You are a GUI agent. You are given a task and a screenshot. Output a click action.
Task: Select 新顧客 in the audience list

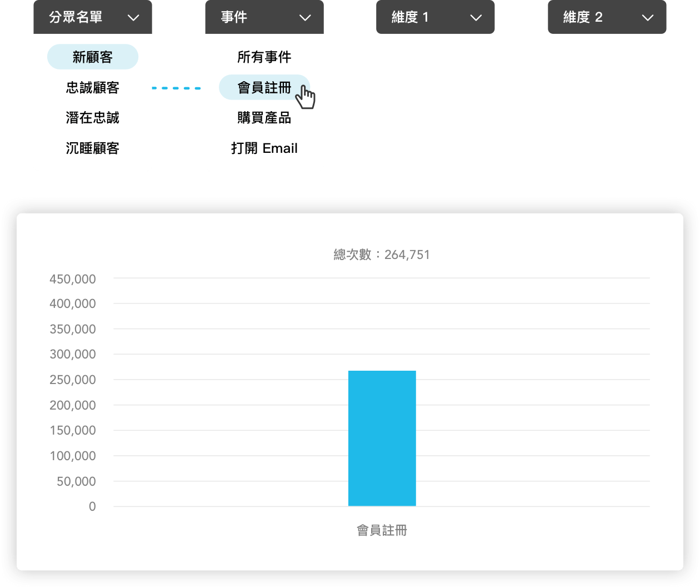point(93,57)
